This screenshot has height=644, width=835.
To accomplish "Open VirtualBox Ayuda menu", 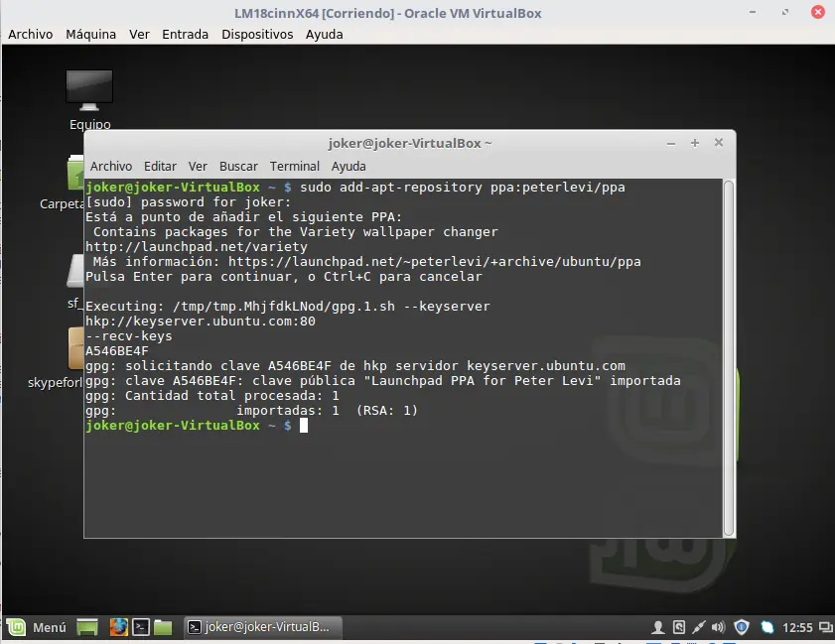I will 324,35.
